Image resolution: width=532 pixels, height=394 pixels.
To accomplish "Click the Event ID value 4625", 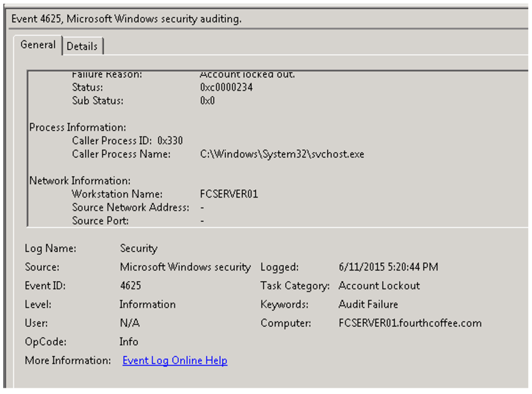I will (x=130, y=286).
